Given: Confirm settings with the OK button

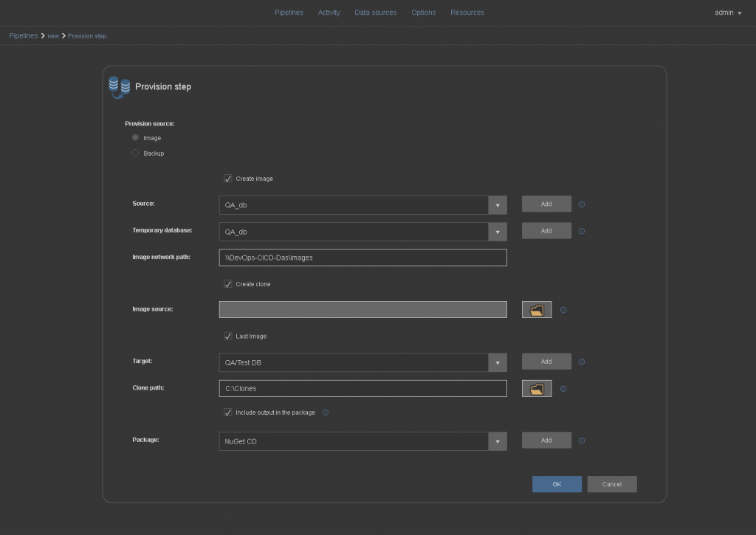Looking at the screenshot, I should tap(557, 484).
